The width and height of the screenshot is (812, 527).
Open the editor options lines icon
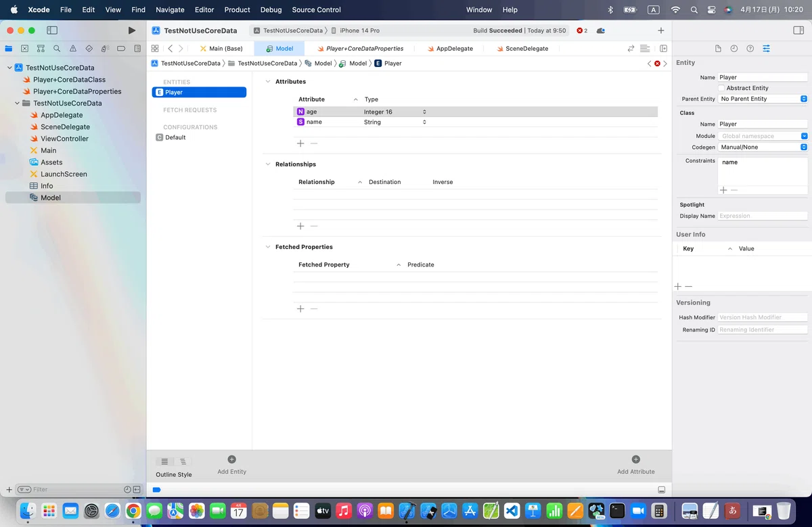coord(645,49)
